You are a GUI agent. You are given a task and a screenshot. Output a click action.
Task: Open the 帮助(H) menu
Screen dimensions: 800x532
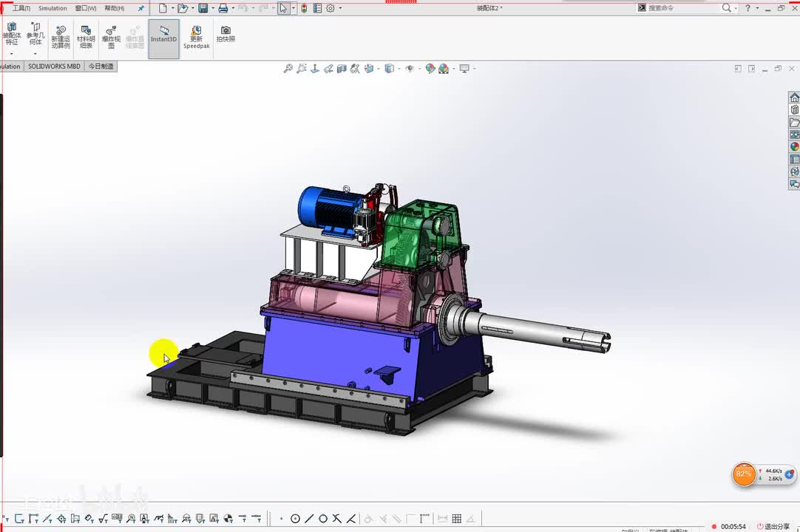[x=115, y=8]
